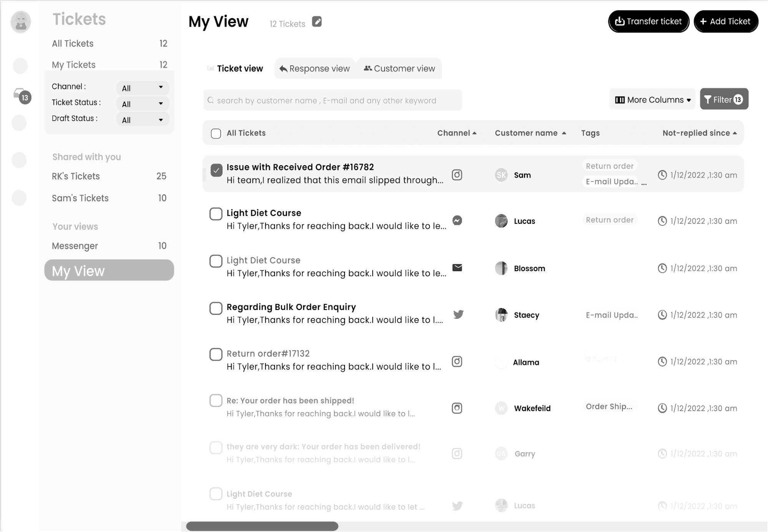This screenshot has width=768, height=532.
Task: Open the Filter button with 13 badge
Action: tap(724, 99)
